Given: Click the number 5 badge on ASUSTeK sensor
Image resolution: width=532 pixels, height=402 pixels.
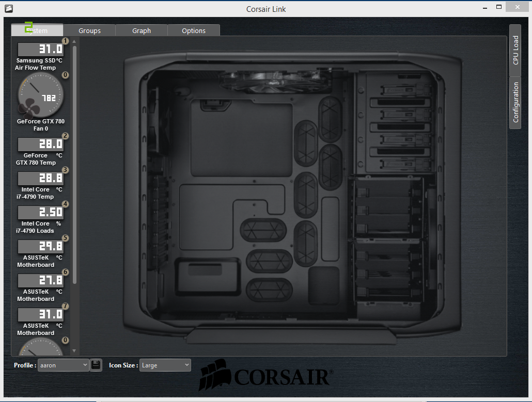Looking at the screenshot, I should pyautogui.click(x=66, y=238).
